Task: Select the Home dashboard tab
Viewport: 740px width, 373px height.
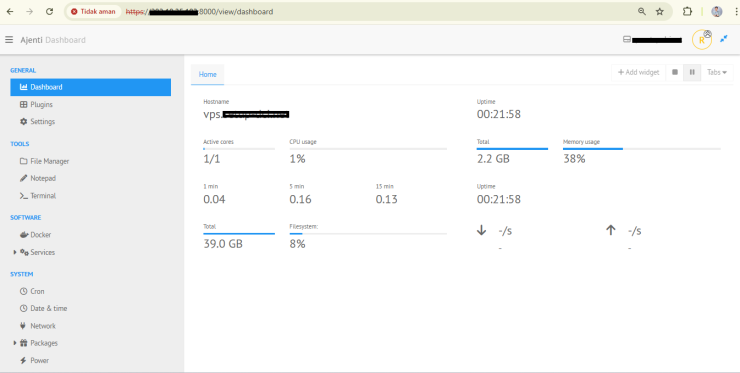Action: [207, 75]
